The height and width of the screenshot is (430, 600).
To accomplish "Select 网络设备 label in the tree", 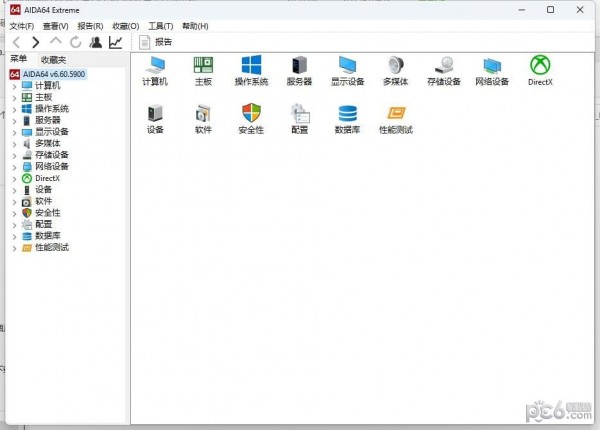I will [52, 166].
